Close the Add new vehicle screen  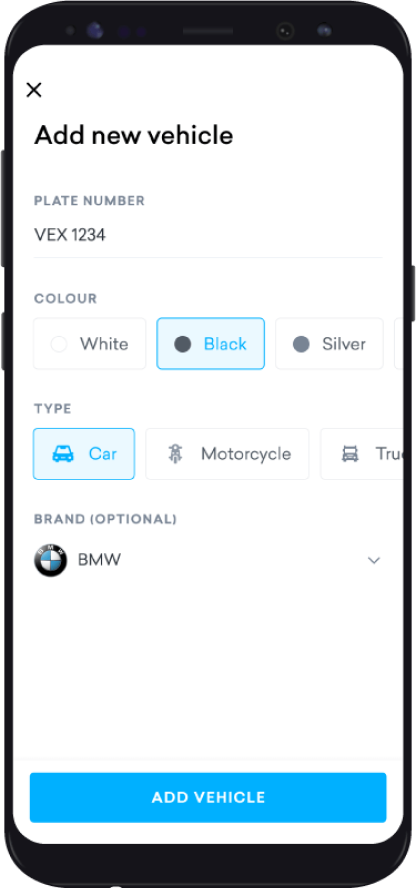coord(34,89)
